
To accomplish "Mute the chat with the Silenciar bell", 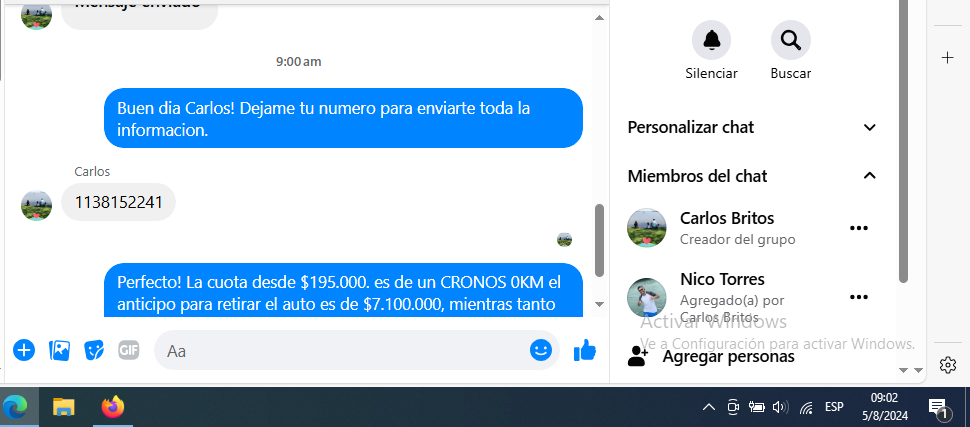I will 711,40.
